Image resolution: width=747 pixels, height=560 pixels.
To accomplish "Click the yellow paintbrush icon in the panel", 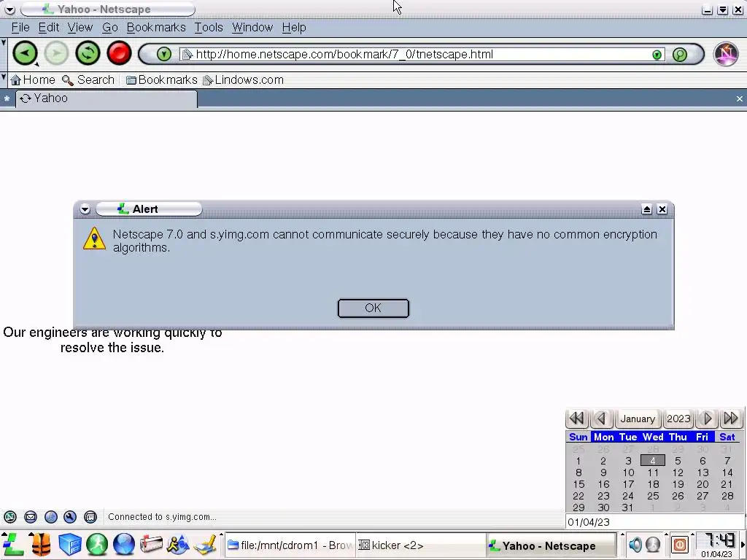I will tap(205, 544).
